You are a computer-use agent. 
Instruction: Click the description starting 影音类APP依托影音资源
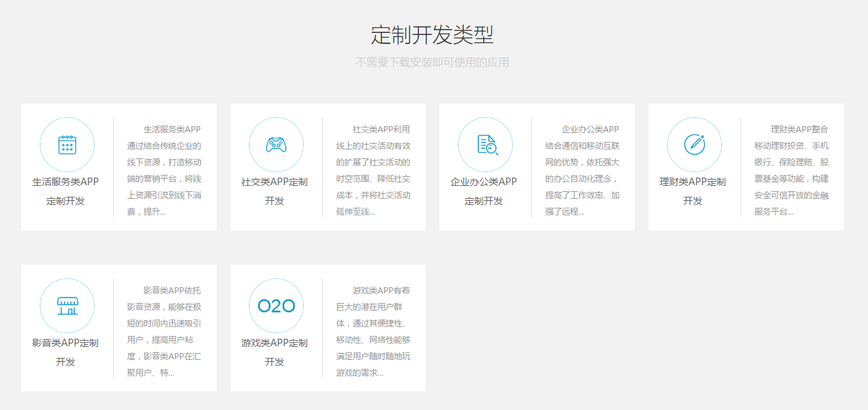pos(165,331)
